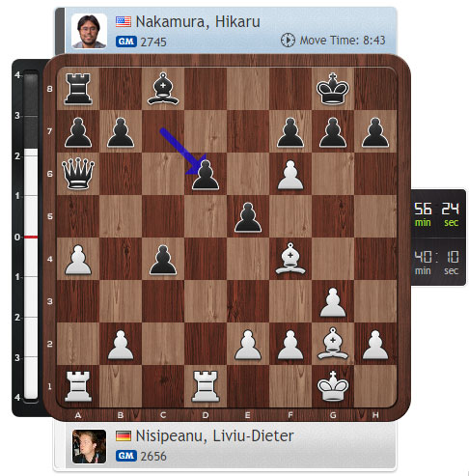Select the white rook on d1

206,386
